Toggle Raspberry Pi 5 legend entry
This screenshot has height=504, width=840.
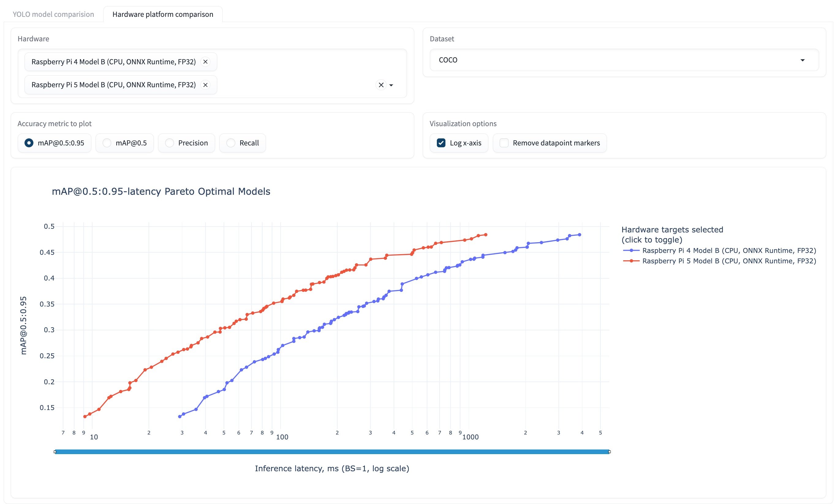pyautogui.click(x=719, y=261)
